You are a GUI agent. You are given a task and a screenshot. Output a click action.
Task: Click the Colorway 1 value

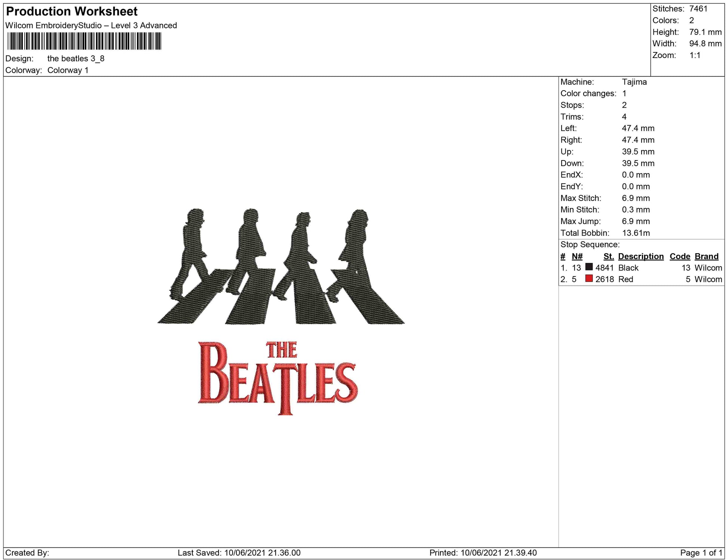click(68, 70)
